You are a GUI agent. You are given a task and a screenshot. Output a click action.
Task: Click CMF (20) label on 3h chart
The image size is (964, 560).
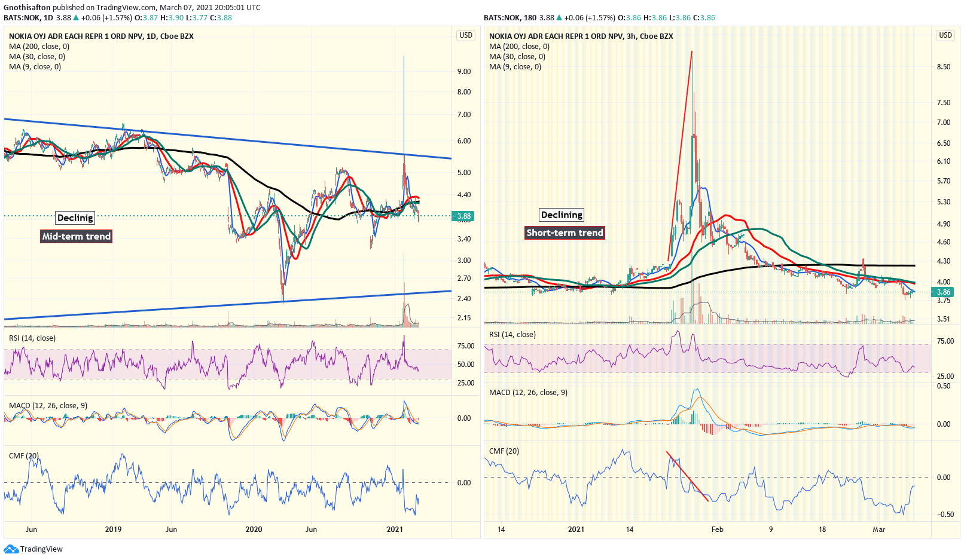click(x=504, y=451)
